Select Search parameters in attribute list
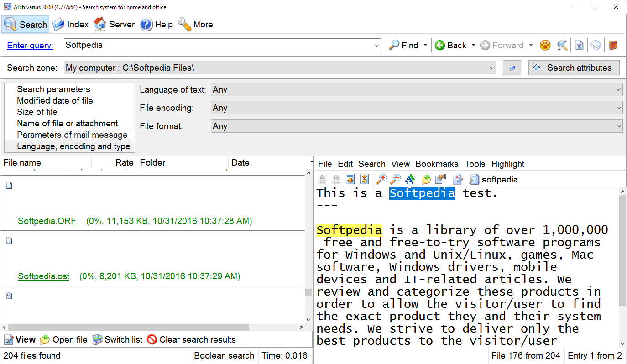This screenshot has width=627, height=364. pyautogui.click(x=53, y=89)
